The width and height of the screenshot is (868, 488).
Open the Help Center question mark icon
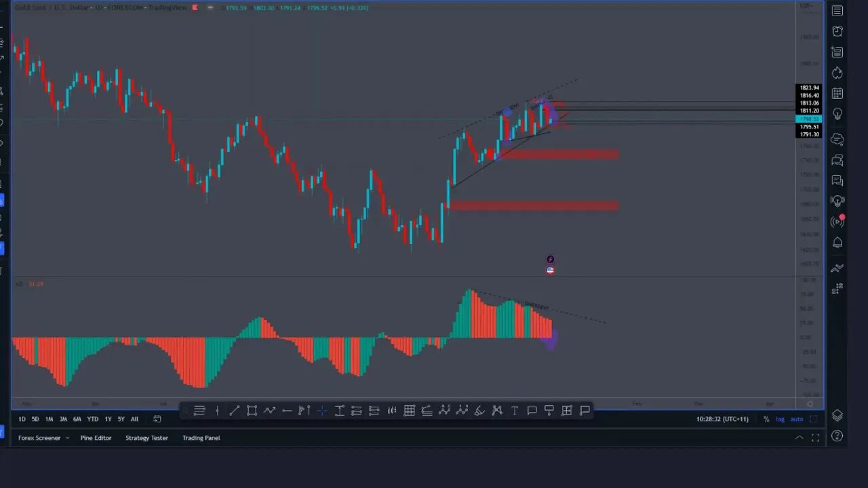click(x=837, y=436)
